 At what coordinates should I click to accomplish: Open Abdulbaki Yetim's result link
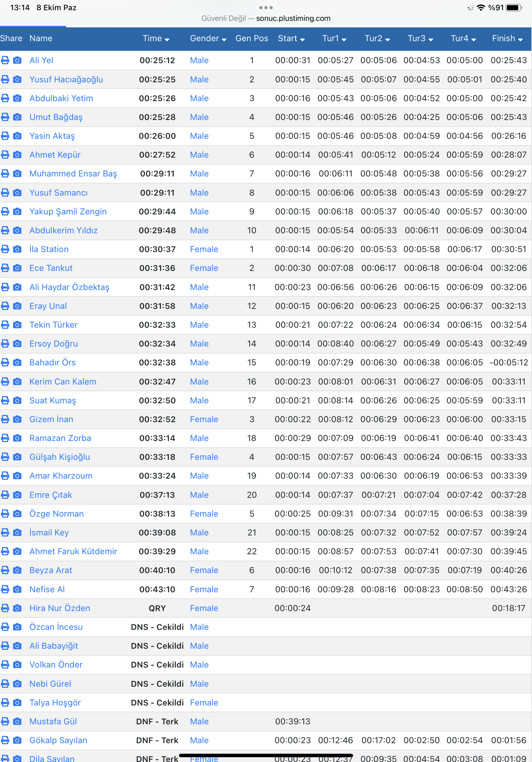click(61, 98)
